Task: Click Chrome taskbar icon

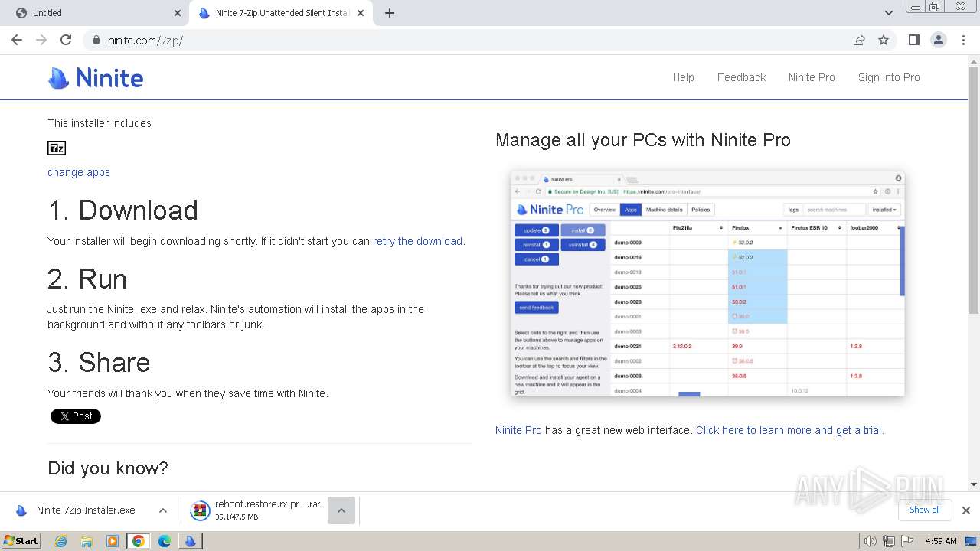Action: [139, 541]
